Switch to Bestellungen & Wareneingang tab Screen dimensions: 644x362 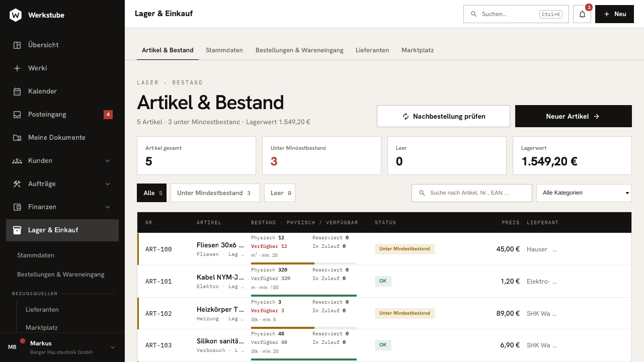click(299, 50)
